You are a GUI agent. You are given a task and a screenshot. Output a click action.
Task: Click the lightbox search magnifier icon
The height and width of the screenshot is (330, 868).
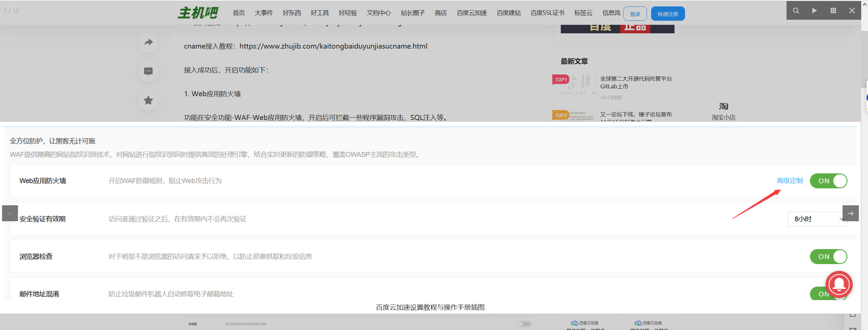coord(796,11)
